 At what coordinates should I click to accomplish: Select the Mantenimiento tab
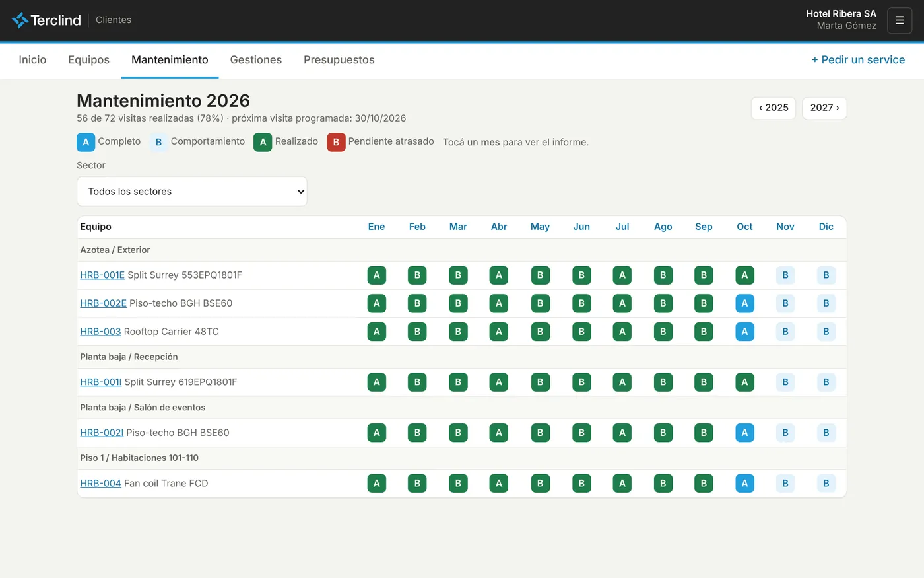tap(170, 60)
